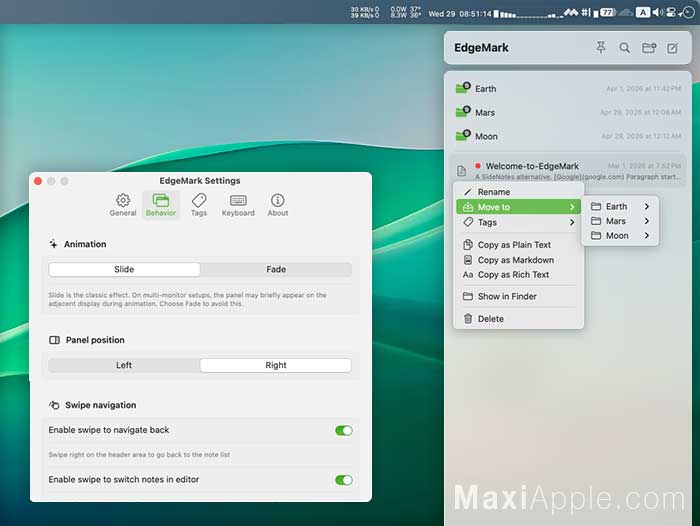Open the Move to submenu
This screenshot has width=700, height=526.
(518, 207)
